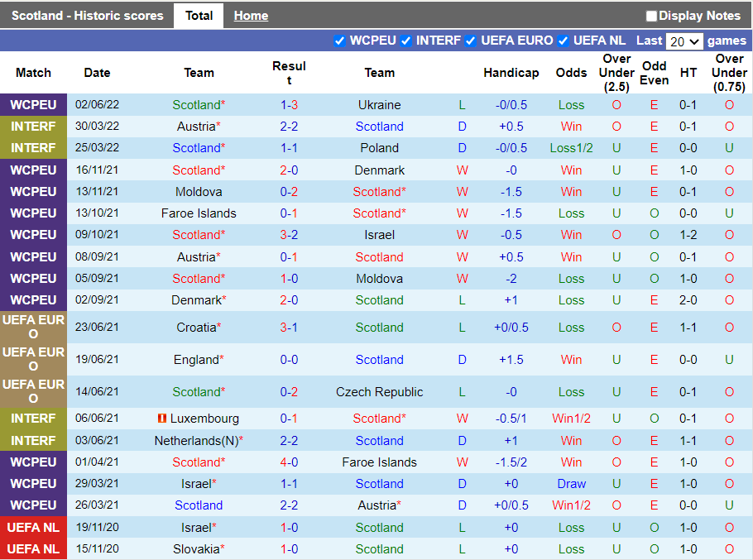Click the Over Under (0.75) column header
This screenshot has height=560, width=753.
point(729,73)
